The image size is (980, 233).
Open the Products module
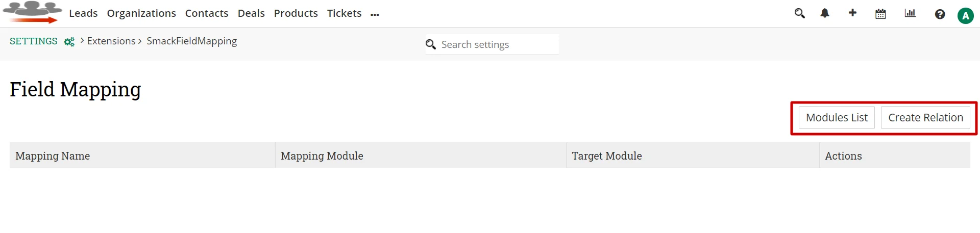click(296, 13)
